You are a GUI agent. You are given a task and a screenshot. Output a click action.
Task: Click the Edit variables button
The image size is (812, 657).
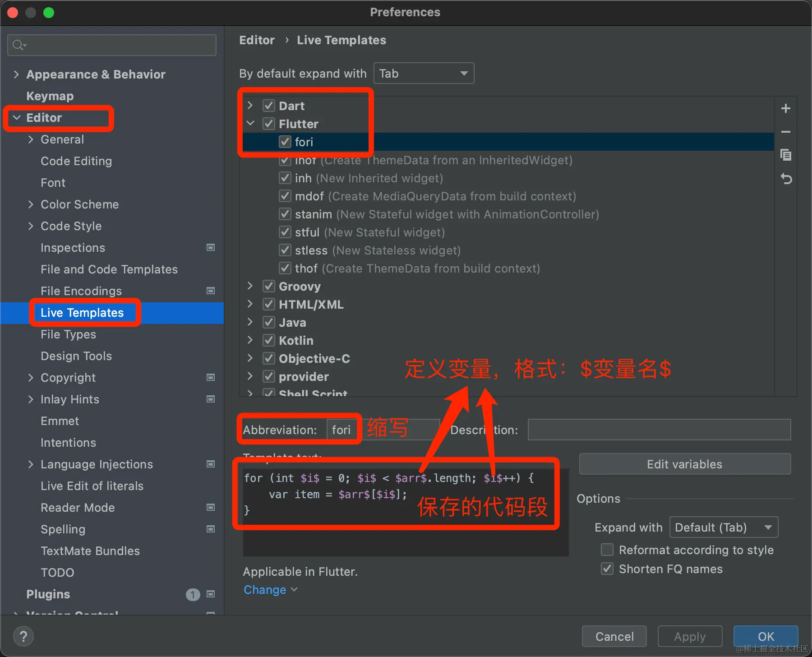click(x=684, y=464)
